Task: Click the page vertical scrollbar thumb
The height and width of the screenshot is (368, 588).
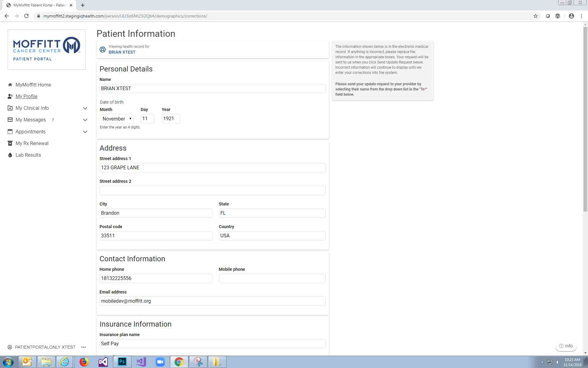Action: pyautogui.click(x=585, y=120)
